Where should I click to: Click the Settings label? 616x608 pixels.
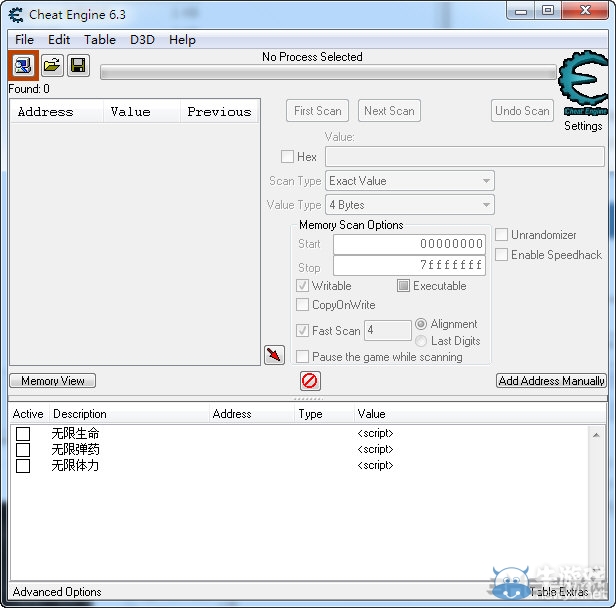[583, 126]
